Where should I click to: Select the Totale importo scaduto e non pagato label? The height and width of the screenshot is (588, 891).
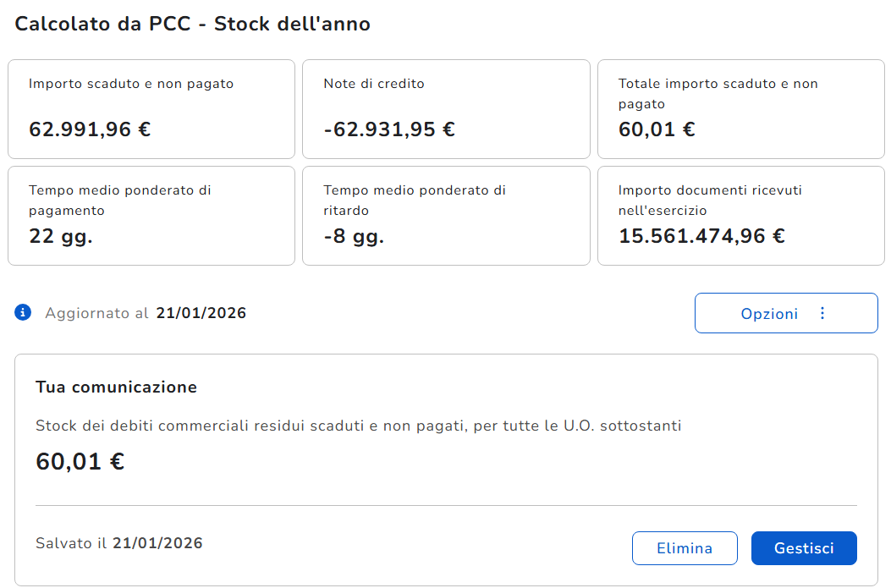coord(718,93)
